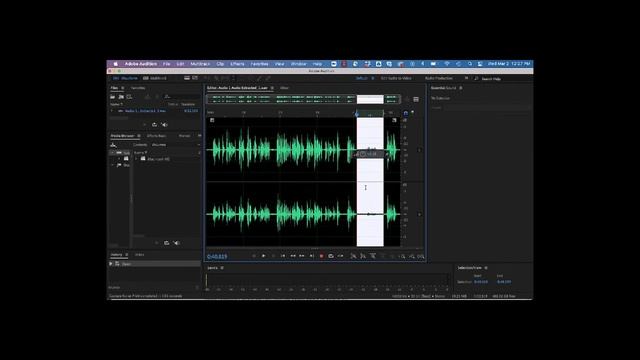
Task: Open the File menu
Action: point(167,64)
